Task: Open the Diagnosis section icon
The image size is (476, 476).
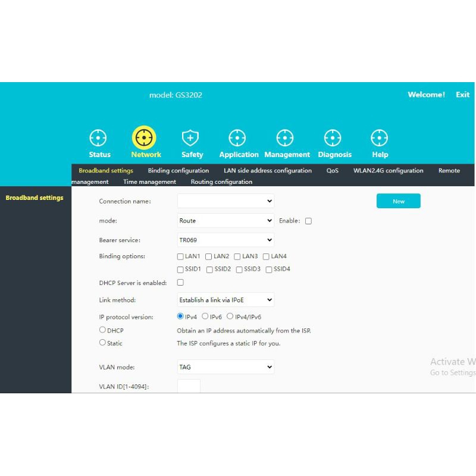Action: pos(333,138)
